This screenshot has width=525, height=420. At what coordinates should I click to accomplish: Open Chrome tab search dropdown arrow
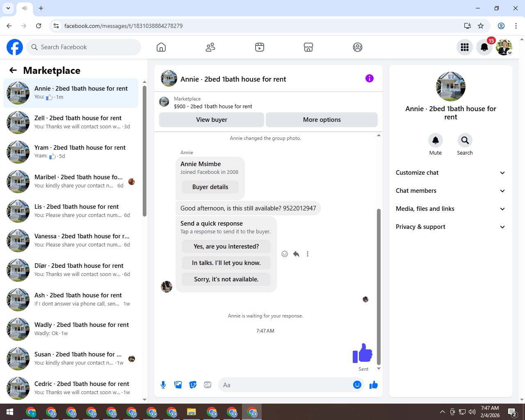pyautogui.click(x=8, y=8)
